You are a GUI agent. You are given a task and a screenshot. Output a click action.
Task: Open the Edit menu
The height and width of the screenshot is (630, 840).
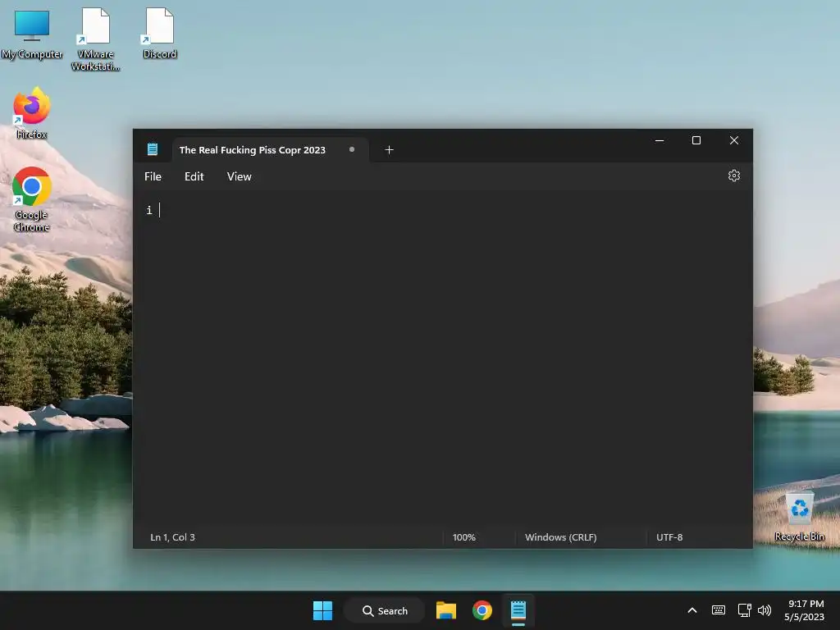[194, 176]
